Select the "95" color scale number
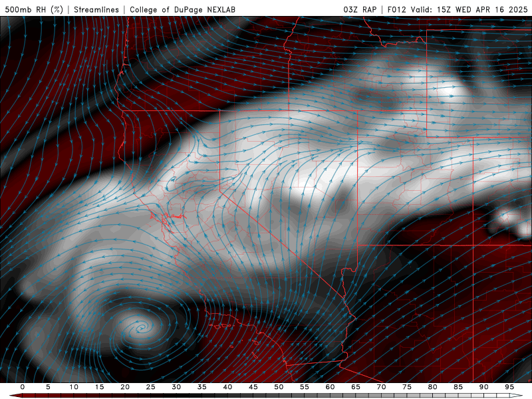This screenshot has height=399, width=532. point(509,387)
